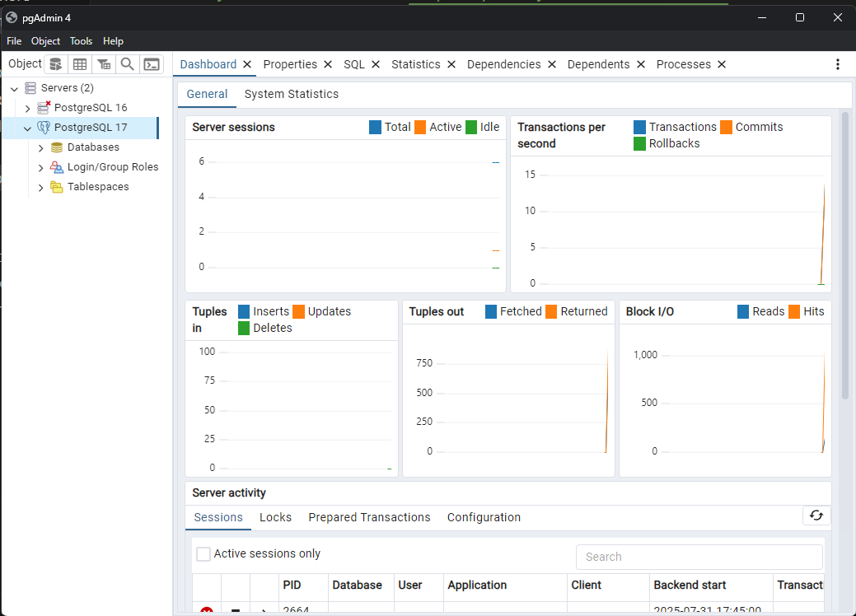Close the Dashboard tab

point(247,64)
